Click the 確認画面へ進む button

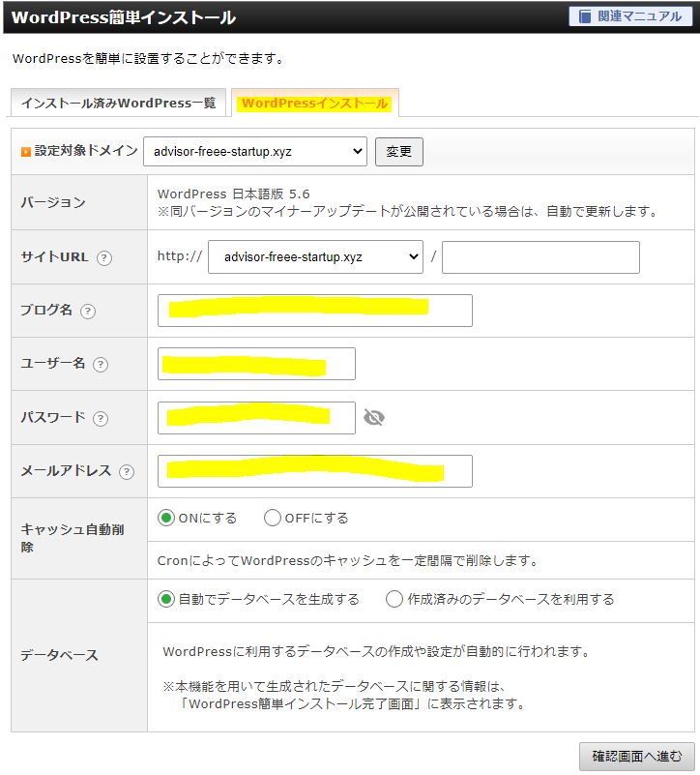pos(637,756)
